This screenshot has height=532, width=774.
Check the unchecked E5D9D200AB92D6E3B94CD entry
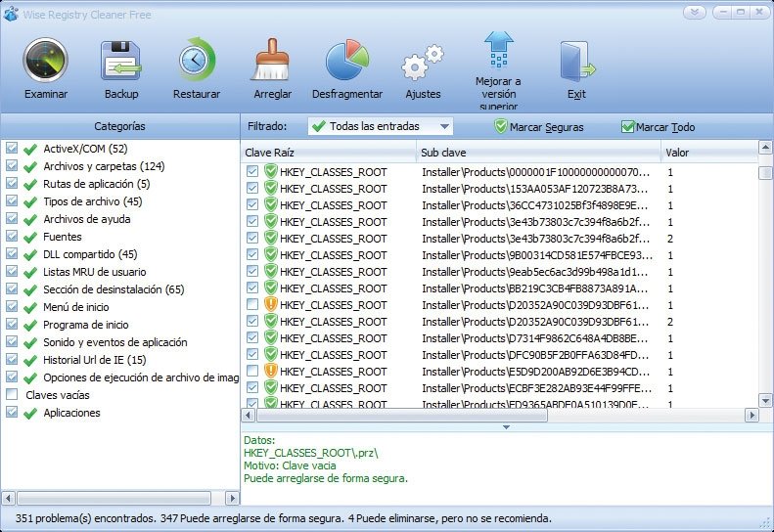[x=252, y=371]
